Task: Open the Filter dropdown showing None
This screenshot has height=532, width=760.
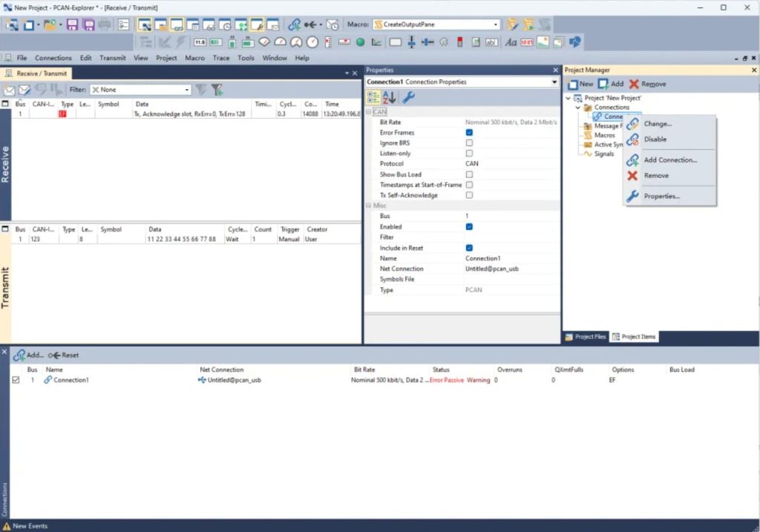Action: [x=140, y=90]
